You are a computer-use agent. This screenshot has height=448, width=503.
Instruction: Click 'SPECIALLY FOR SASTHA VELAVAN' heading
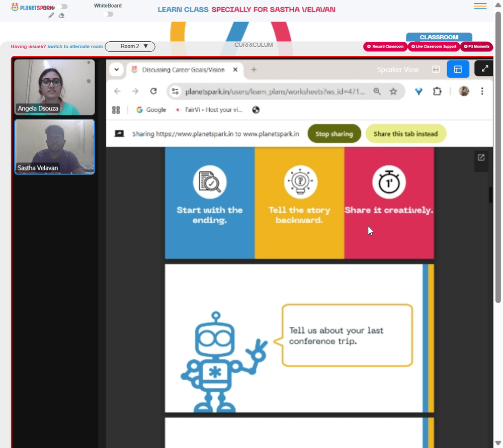click(x=273, y=10)
